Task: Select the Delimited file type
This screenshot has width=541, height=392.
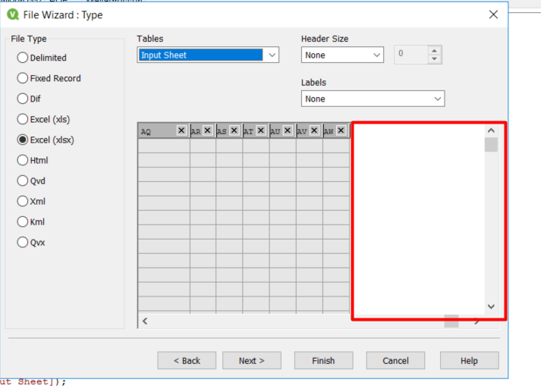Action: 42,58
